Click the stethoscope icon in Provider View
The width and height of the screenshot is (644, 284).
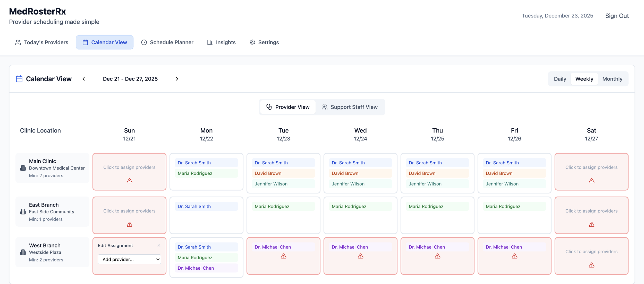269,107
